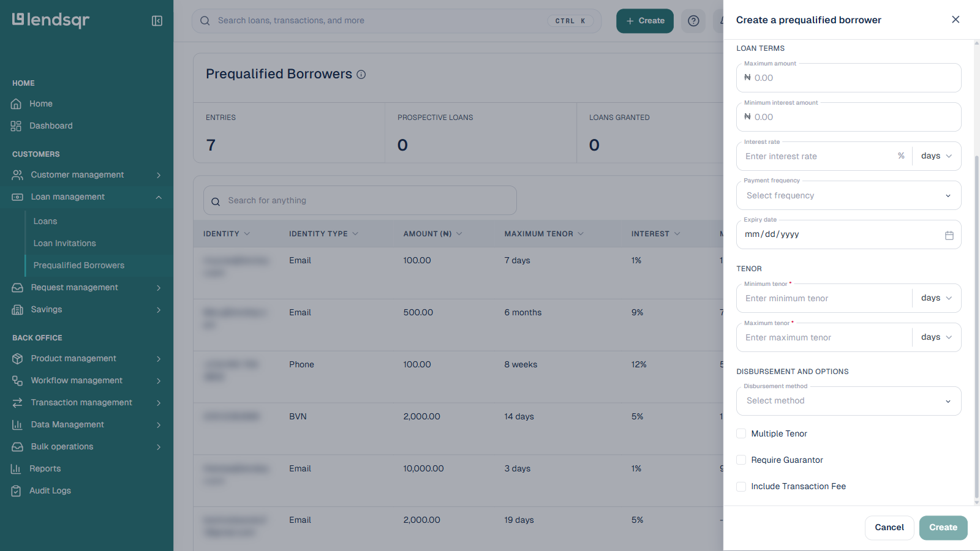Open the Payment frequency dropdown
Viewport: 980px width, 551px height.
click(x=849, y=196)
